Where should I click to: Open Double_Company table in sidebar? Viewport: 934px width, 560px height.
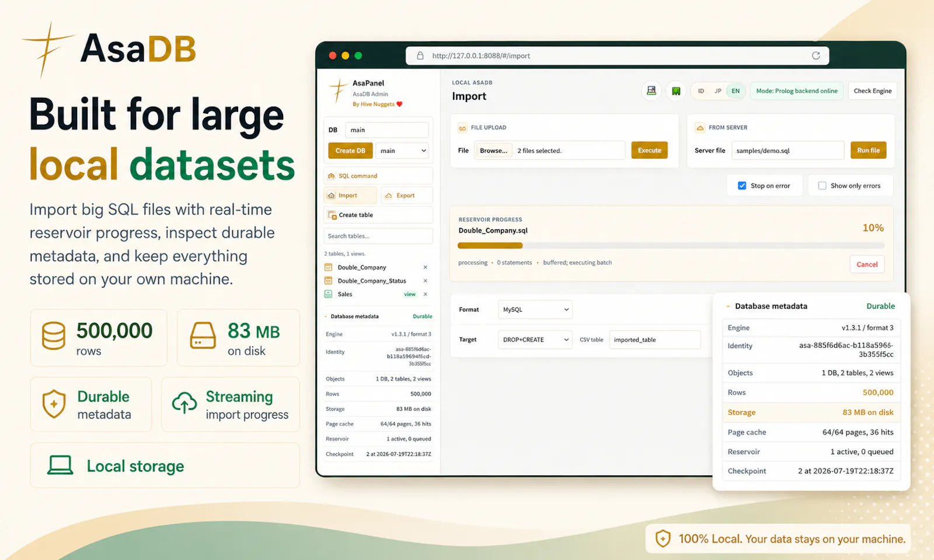(361, 267)
